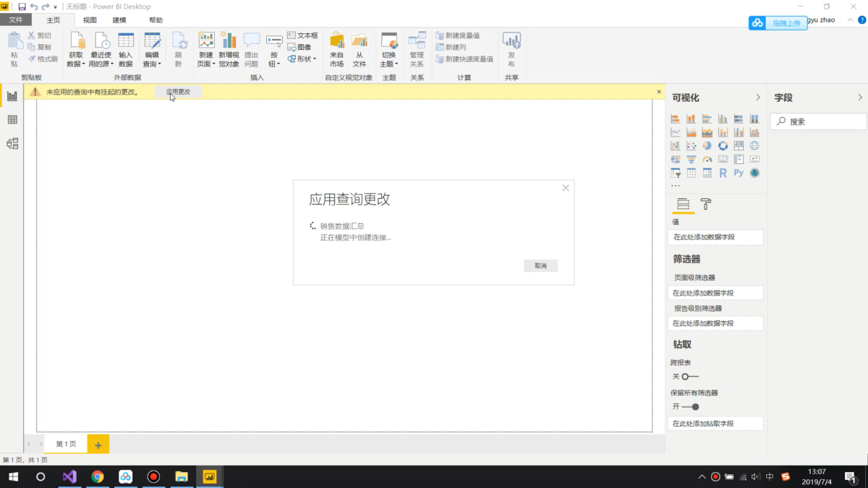
Task: Select the Python visual
Action: pos(739,173)
